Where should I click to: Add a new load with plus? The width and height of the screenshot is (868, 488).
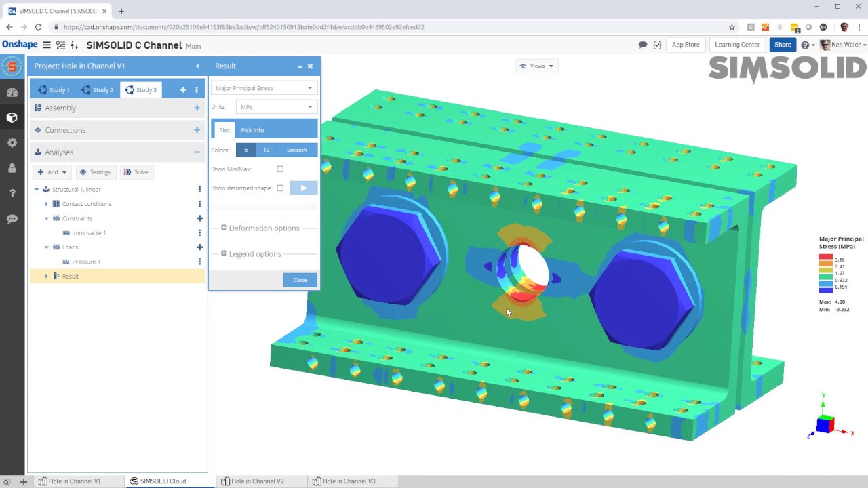tap(199, 247)
